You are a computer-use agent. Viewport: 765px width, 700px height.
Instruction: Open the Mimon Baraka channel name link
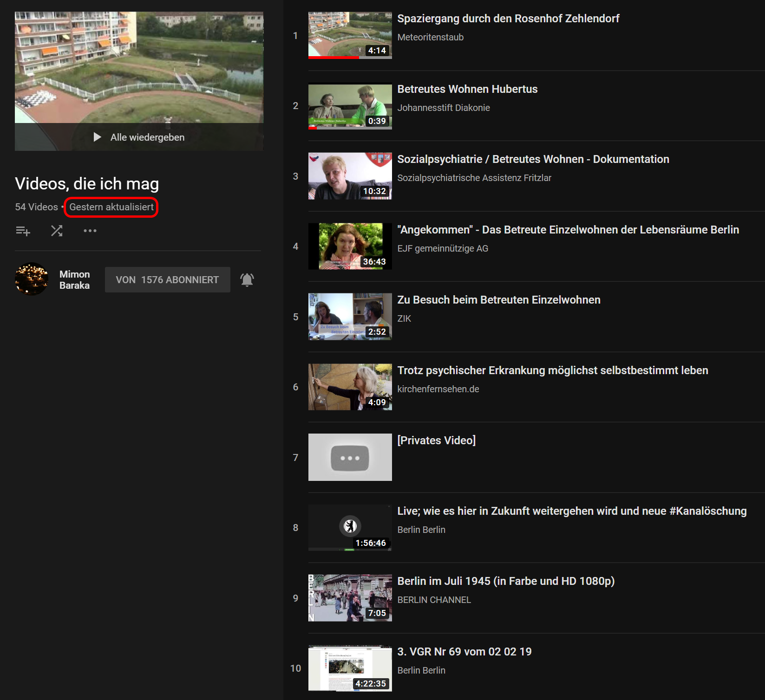click(75, 280)
